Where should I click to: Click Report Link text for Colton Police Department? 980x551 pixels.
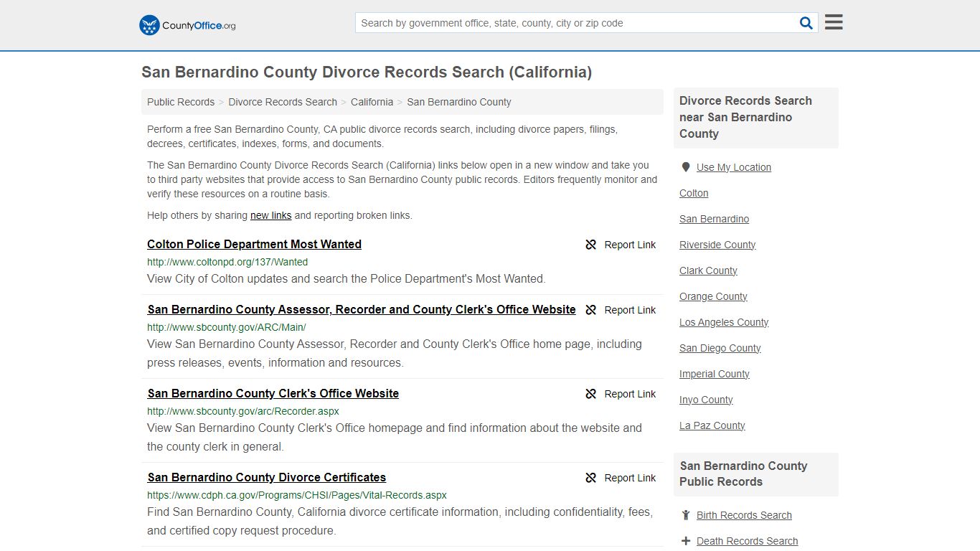click(630, 245)
